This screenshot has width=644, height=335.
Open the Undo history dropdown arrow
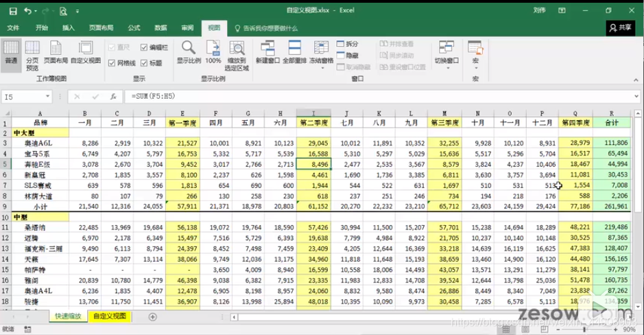[36, 11]
